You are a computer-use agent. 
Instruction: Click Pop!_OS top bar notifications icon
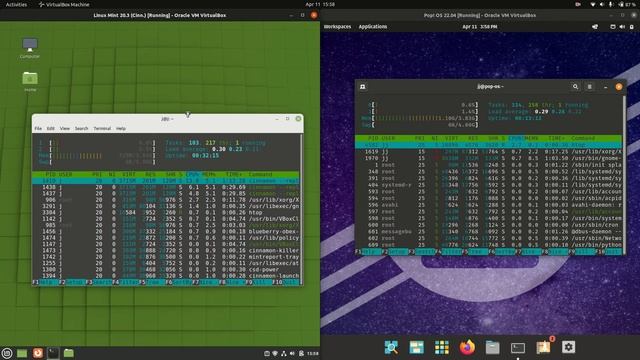(x=595, y=27)
